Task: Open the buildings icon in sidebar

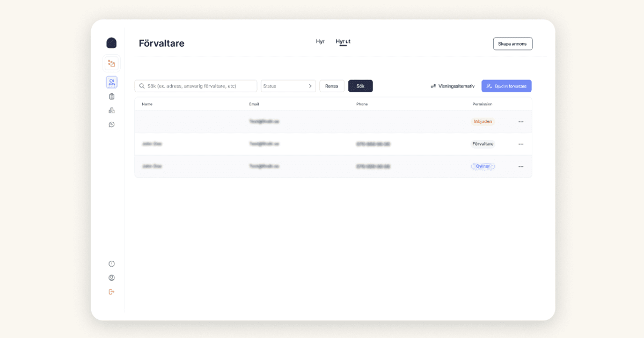Action: [x=112, y=111]
